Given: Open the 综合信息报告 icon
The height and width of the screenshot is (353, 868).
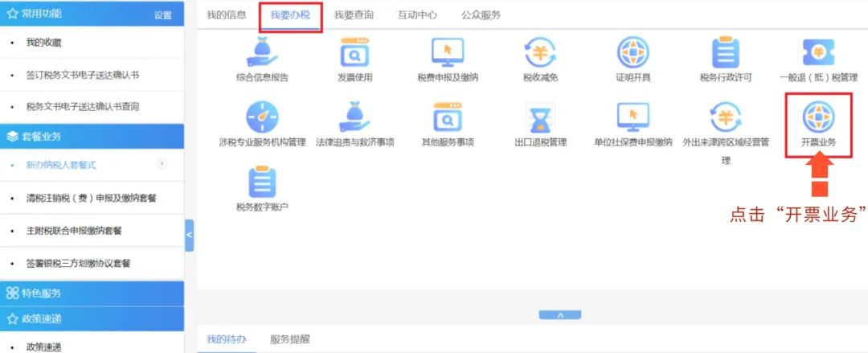Looking at the screenshot, I should tap(262, 52).
